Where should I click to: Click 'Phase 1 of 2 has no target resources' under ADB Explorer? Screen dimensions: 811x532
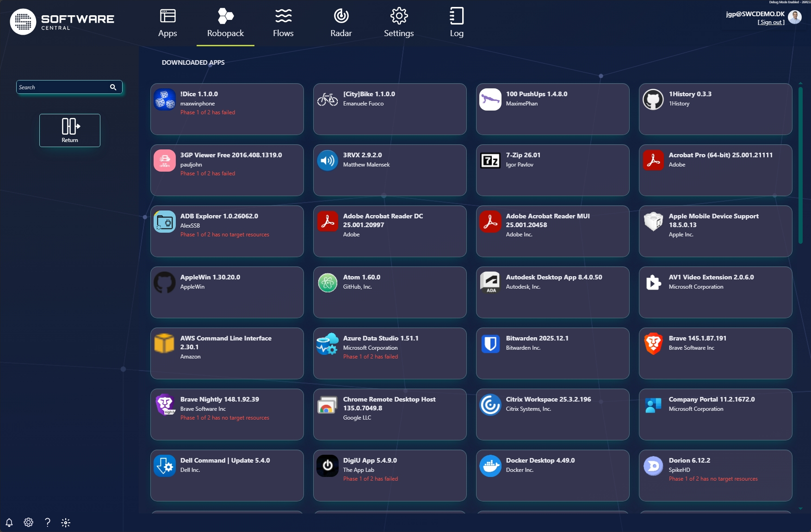pyautogui.click(x=225, y=235)
